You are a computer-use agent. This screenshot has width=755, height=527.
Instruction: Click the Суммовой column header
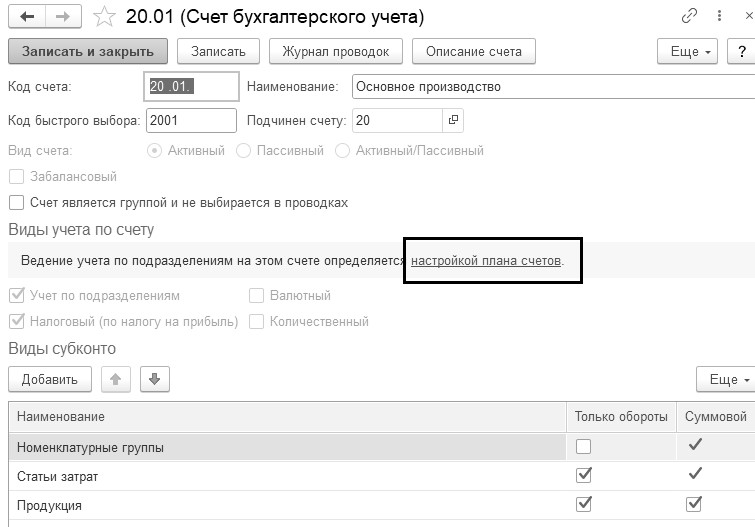[x=716, y=417]
